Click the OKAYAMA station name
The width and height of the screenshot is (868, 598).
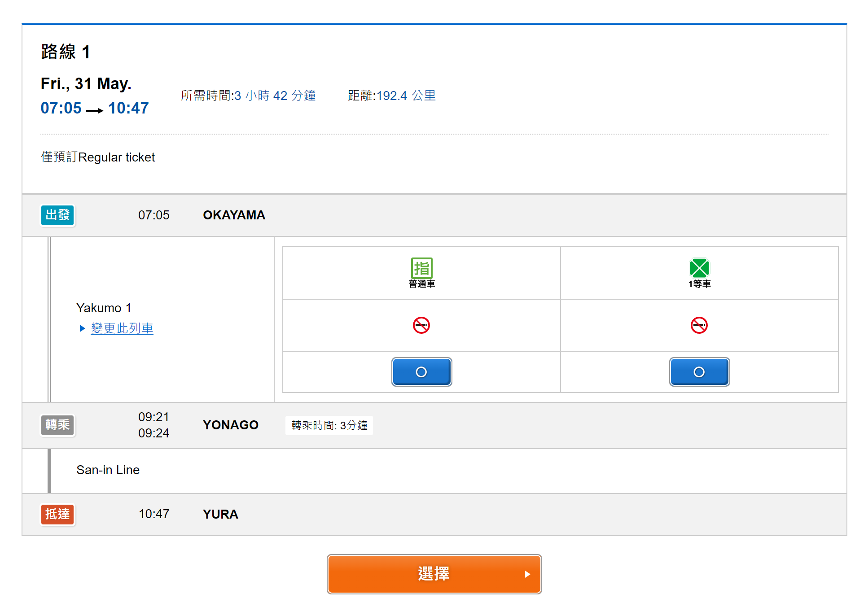pyautogui.click(x=234, y=215)
